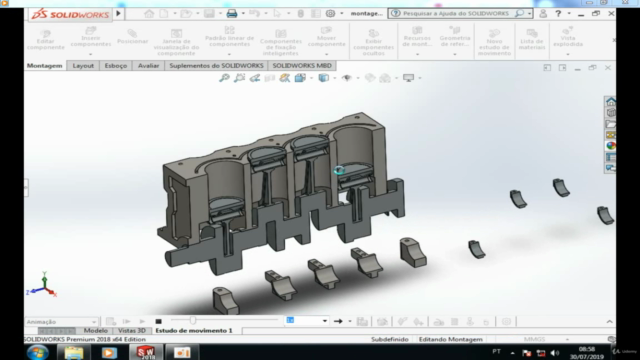The width and height of the screenshot is (640, 360).
Task: Open the SOLIDWORKS Resources house icon in the task pane
Action: click(611, 101)
